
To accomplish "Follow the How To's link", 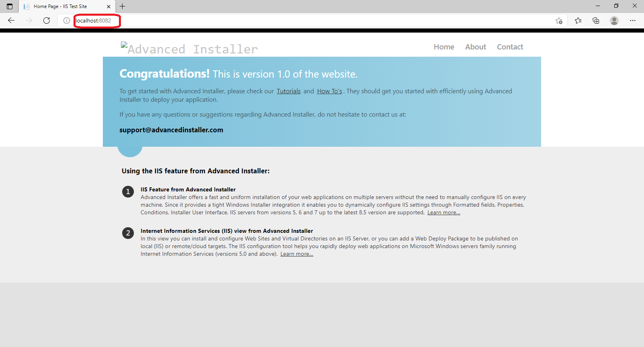I will point(329,91).
